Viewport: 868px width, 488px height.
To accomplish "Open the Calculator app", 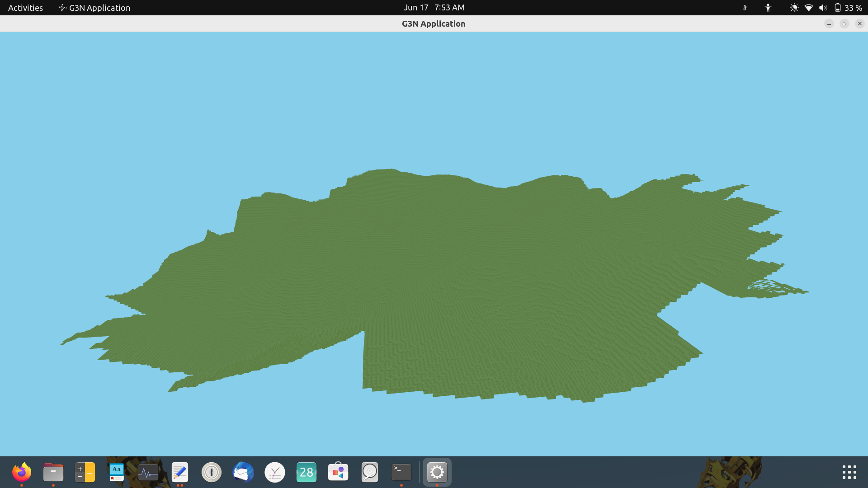I will pos(85,472).
